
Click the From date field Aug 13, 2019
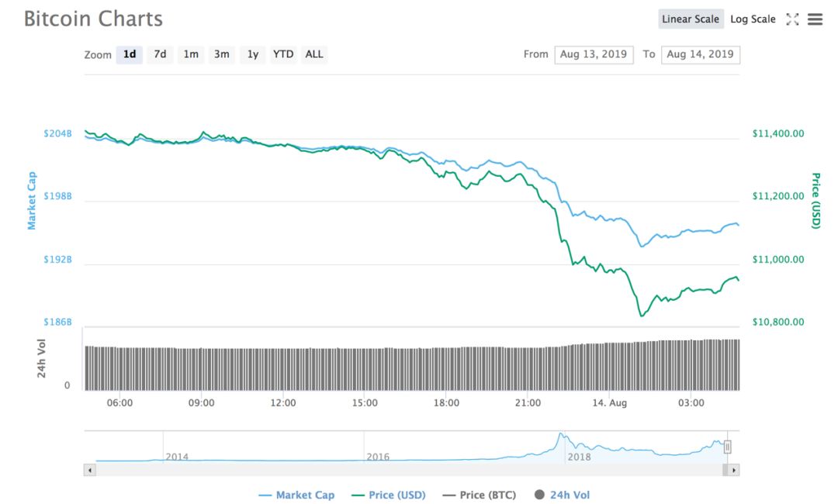[594, 54]
